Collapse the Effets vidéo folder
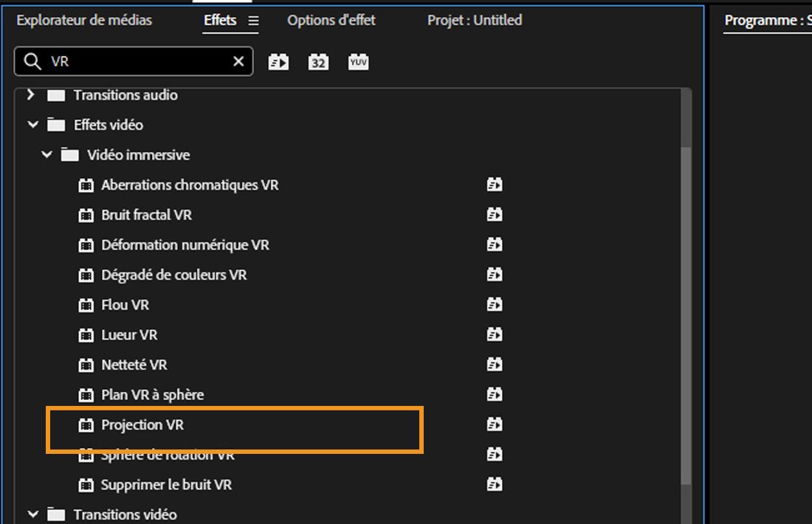812x524 pixels. tap(32, 125)
